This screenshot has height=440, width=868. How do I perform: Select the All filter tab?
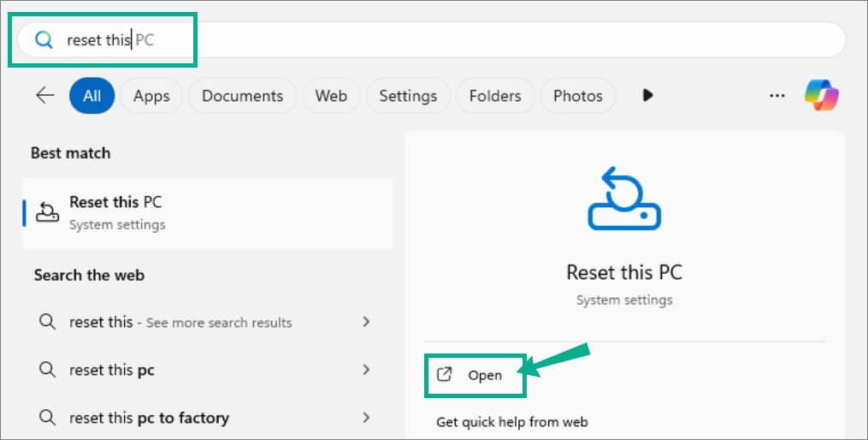[92, 96]
